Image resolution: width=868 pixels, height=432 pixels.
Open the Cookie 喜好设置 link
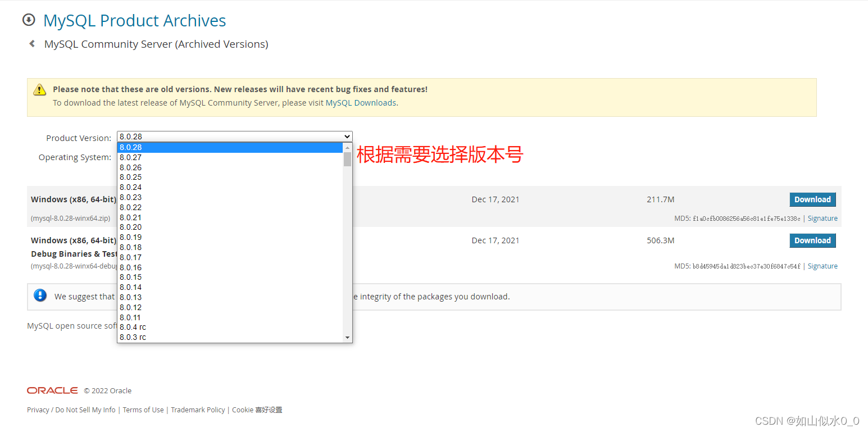tap(257, 410)
